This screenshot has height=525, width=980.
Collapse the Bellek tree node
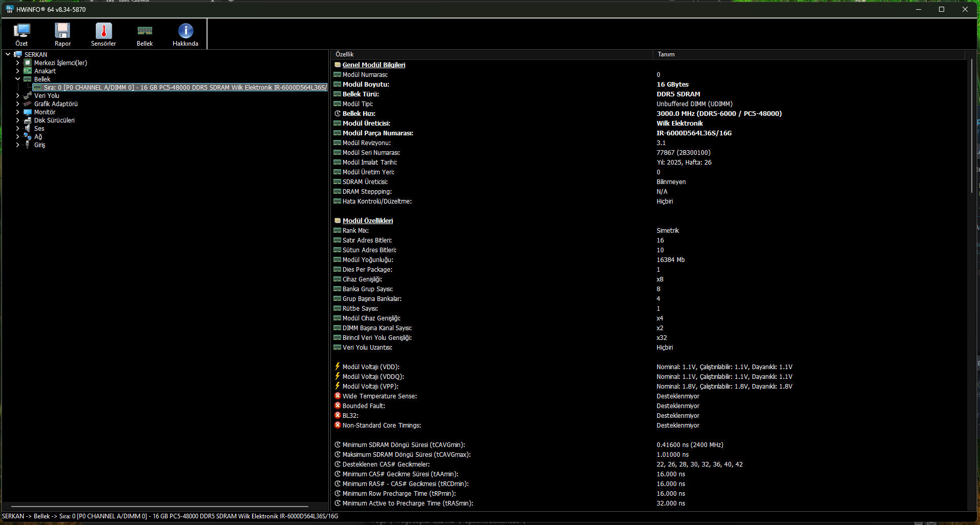(x=18, y=79)
